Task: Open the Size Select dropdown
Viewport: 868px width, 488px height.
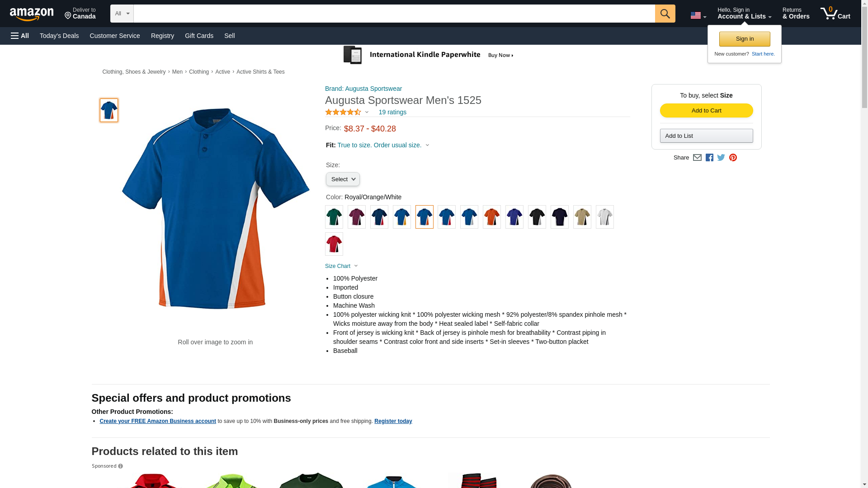Action: click(x=343, y=179)
